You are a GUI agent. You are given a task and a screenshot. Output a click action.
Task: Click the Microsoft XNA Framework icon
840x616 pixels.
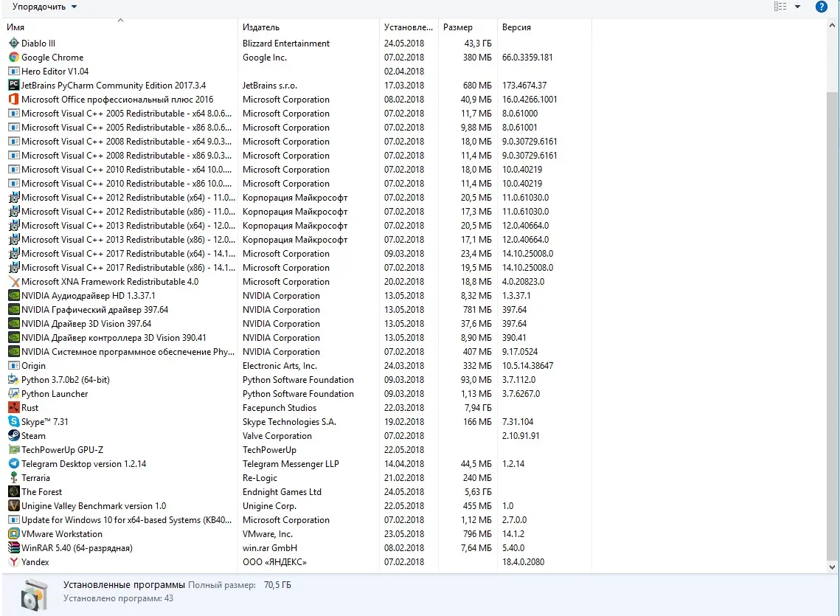(x=14, y=282)
